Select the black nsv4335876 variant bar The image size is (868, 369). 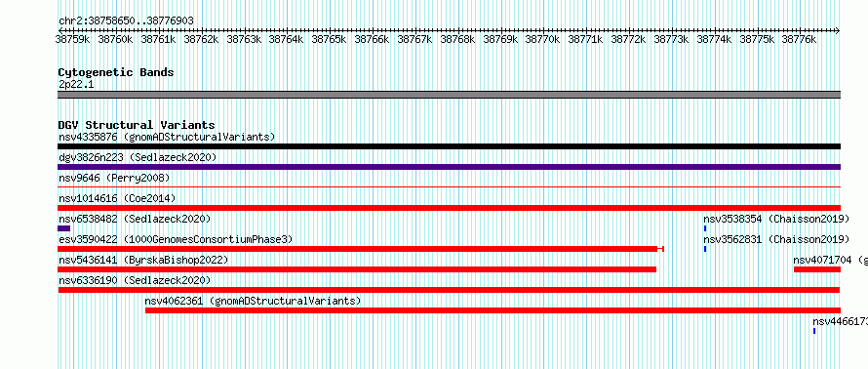coord(449,146)
